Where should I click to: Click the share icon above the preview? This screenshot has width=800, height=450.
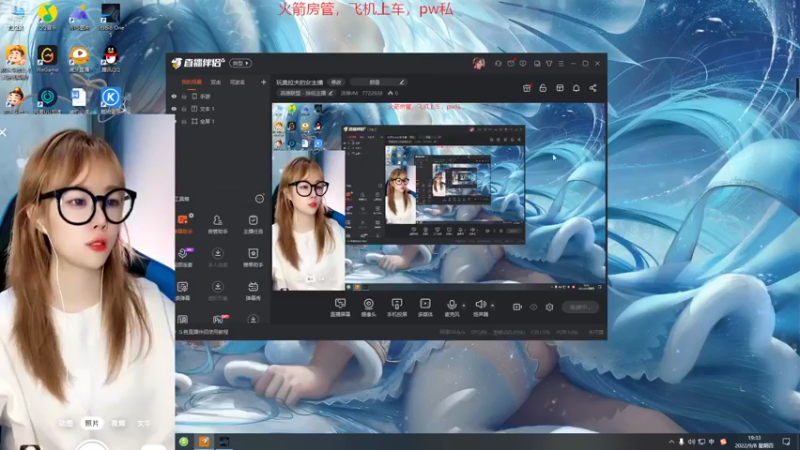pyautogui.click(x=593, y=88)
